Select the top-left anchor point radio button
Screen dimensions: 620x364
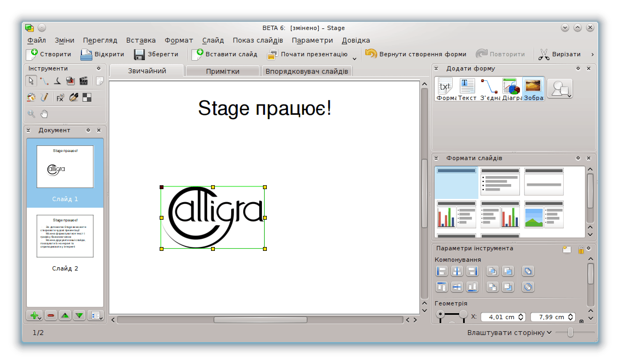[x=441, y=314]
